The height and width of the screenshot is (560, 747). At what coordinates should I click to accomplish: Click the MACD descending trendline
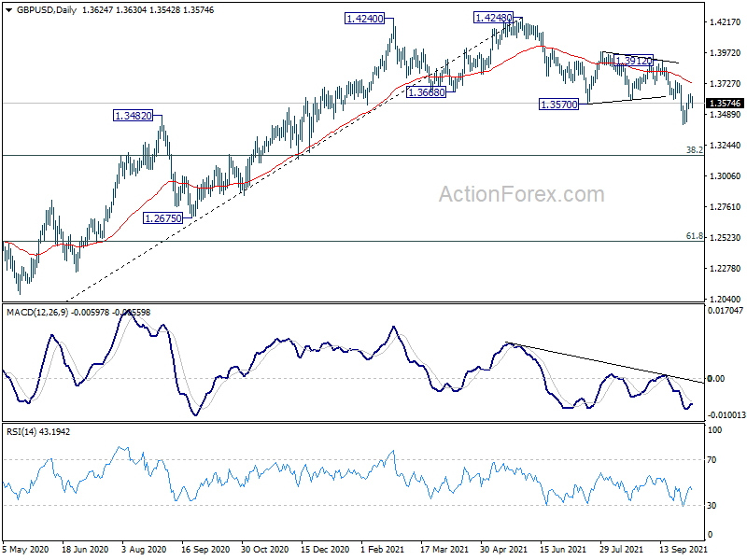pyautogui.click(x=605, y=362)
